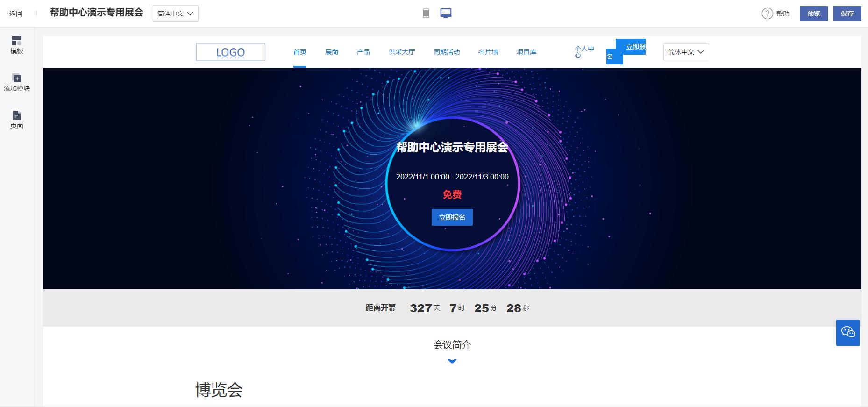Open the 个人中心 personal center link
The width and height of the screenshot is (868, 407).
pyautogui.click(x=584, y=52)
